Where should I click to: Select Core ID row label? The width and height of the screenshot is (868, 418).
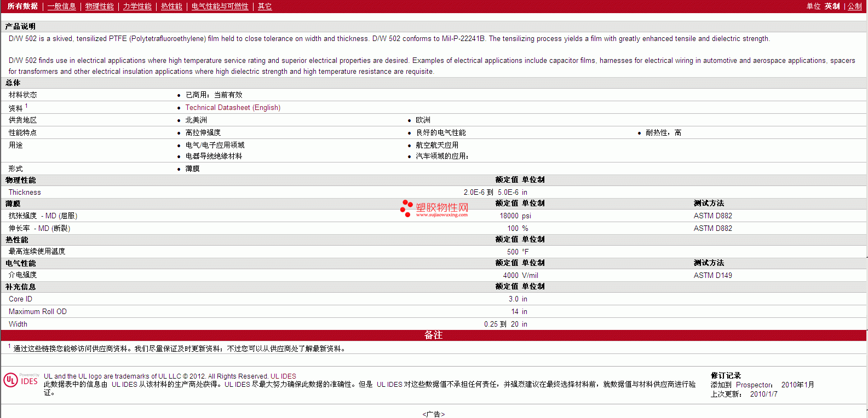20,299
